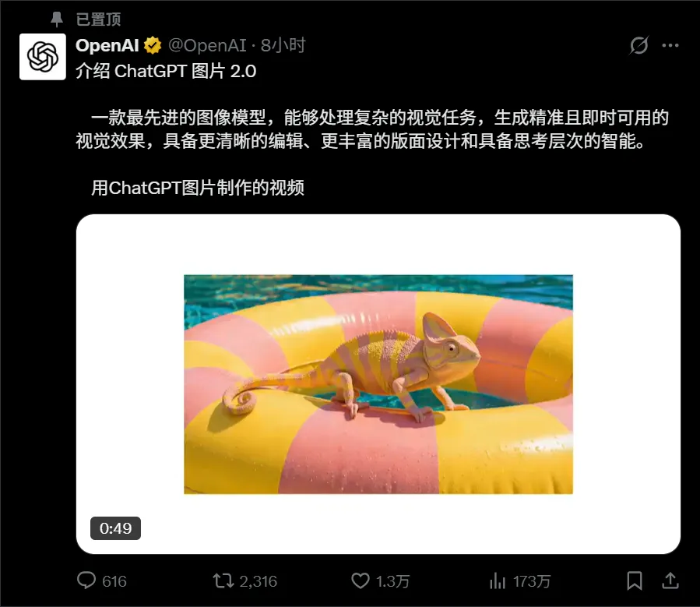Viewport: 700px width, 607px height.
Task: Open the view analytics bar chart icon
Action: tap(498, 581)
